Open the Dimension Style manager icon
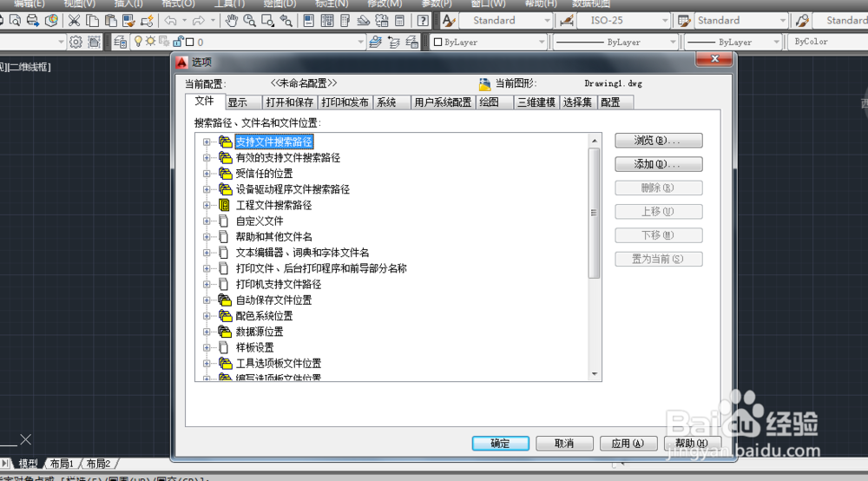Screen dimensions: 868x481 [x=566, y=21]
